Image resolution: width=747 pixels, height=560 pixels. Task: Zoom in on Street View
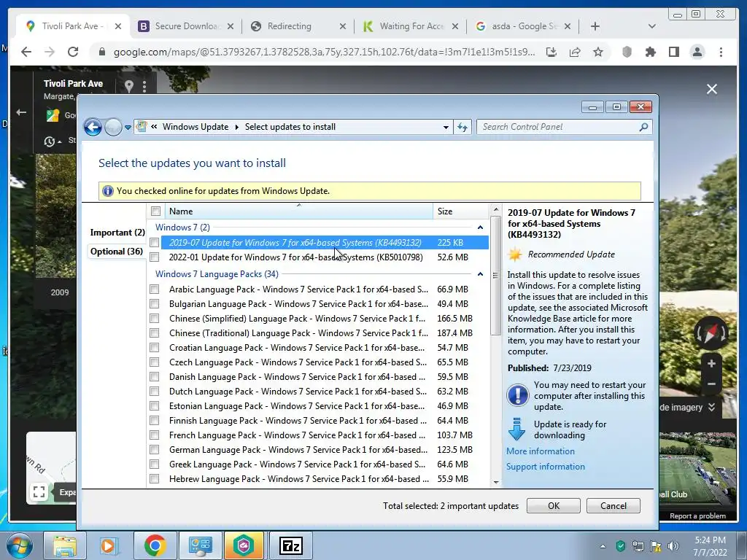[711, 364]
